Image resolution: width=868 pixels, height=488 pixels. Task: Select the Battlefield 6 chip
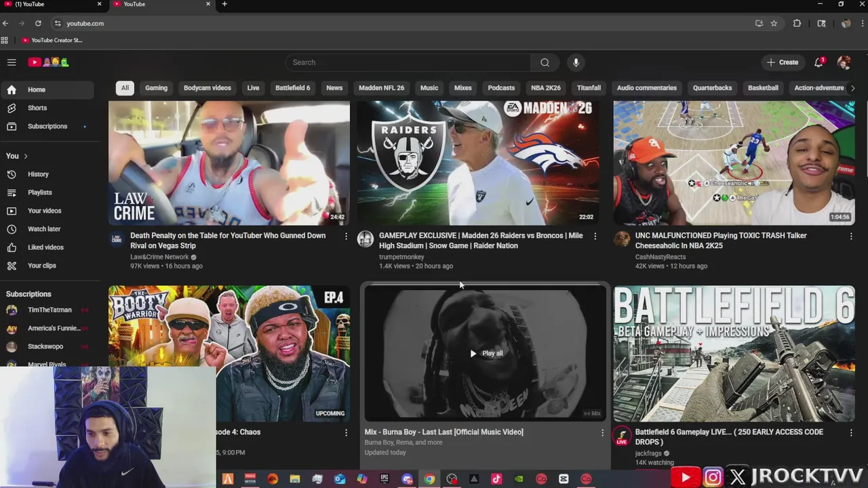pos(292,87)
